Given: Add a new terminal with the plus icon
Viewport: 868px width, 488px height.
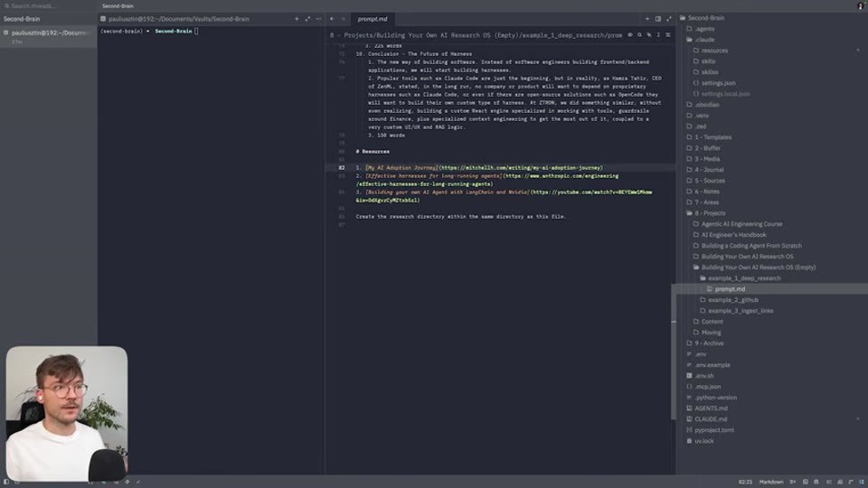Looking at the screenshot, I should 297,19.
